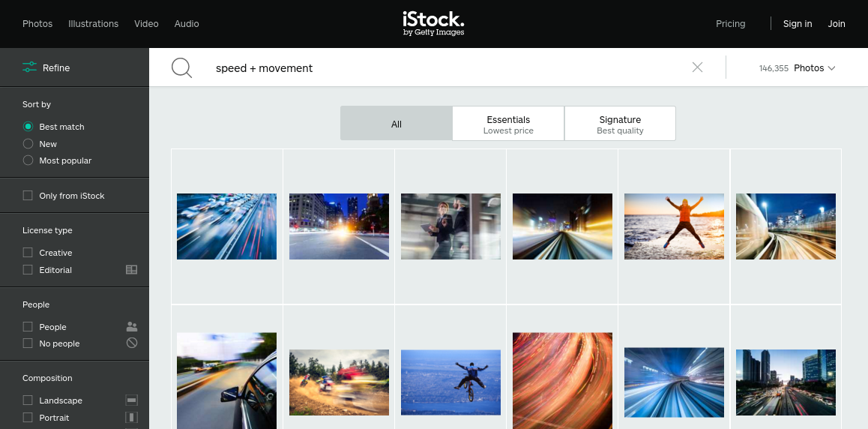
Task: Click the iStock logo
Action: (433, 24)
